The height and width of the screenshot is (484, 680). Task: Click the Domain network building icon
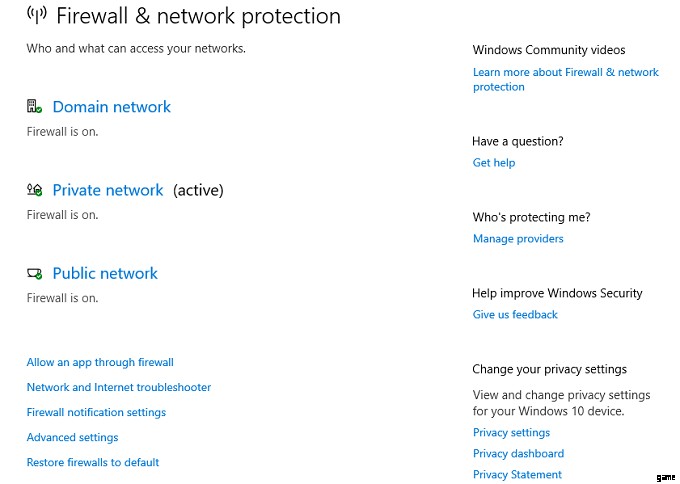pos(34,107)
